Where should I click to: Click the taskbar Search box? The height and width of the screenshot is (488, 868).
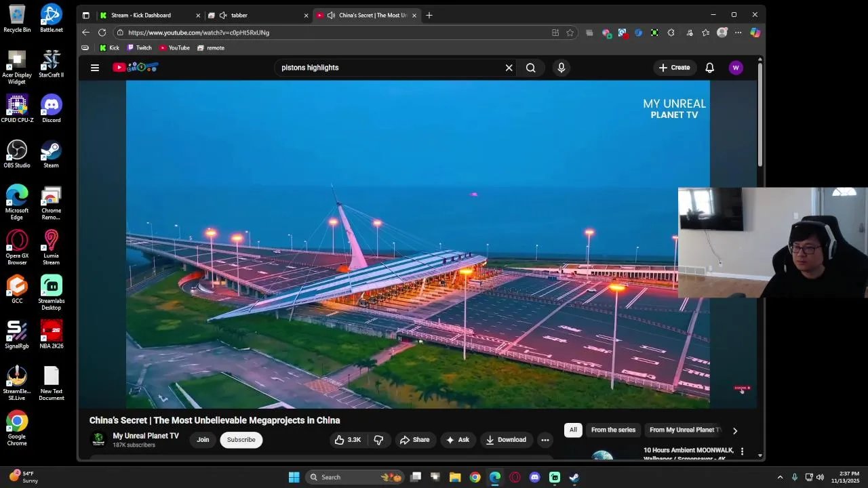click(355, 477)
